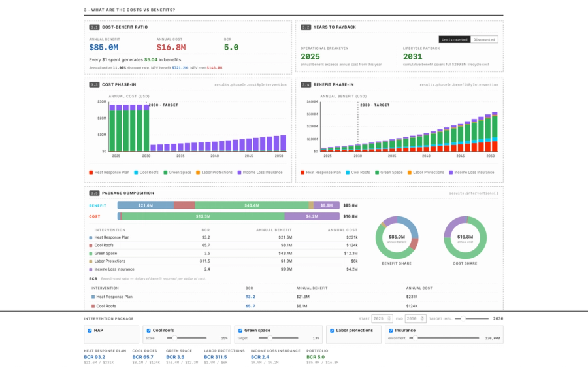
Task: Click the Start year 2025 stepper arrows
Action: pos(389,318)
